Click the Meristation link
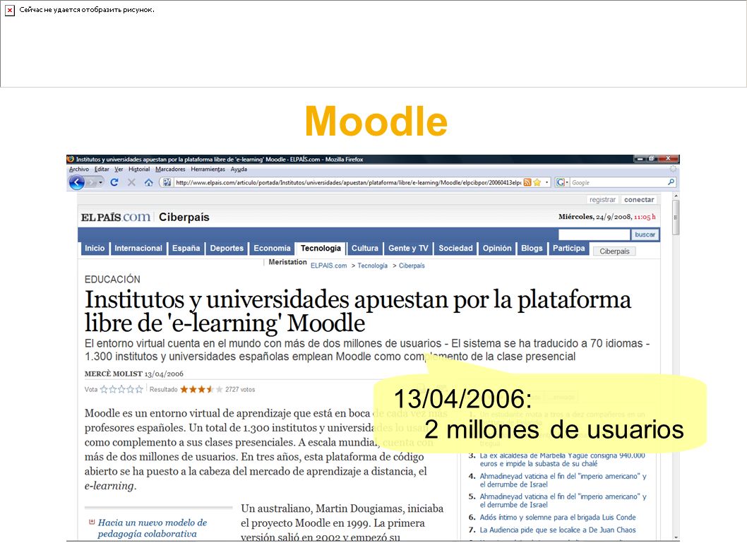Viewport: 747px width, 560px height. pos(288,262)
